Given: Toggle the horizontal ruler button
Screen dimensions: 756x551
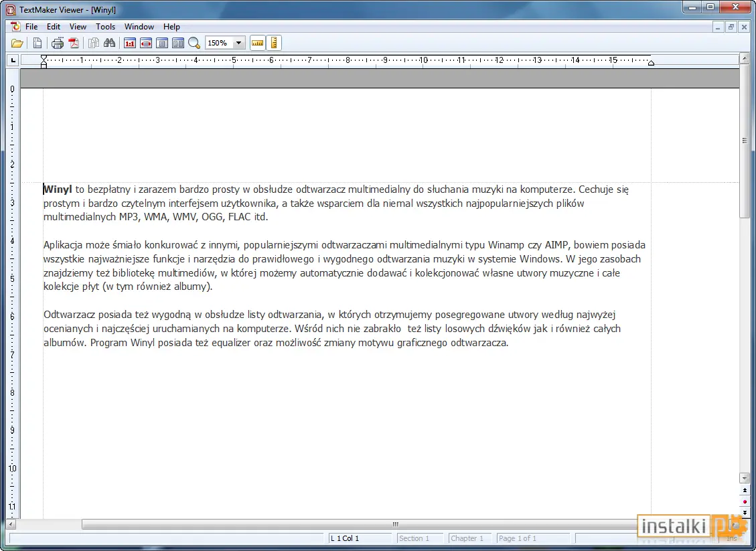Looking at the screenshot, I should click(x=257, y=44).
